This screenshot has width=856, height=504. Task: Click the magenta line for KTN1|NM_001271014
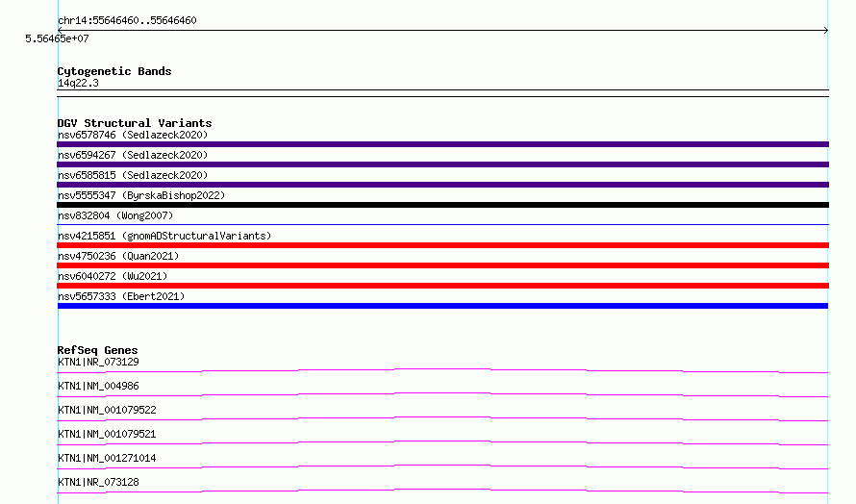(442, 466)
